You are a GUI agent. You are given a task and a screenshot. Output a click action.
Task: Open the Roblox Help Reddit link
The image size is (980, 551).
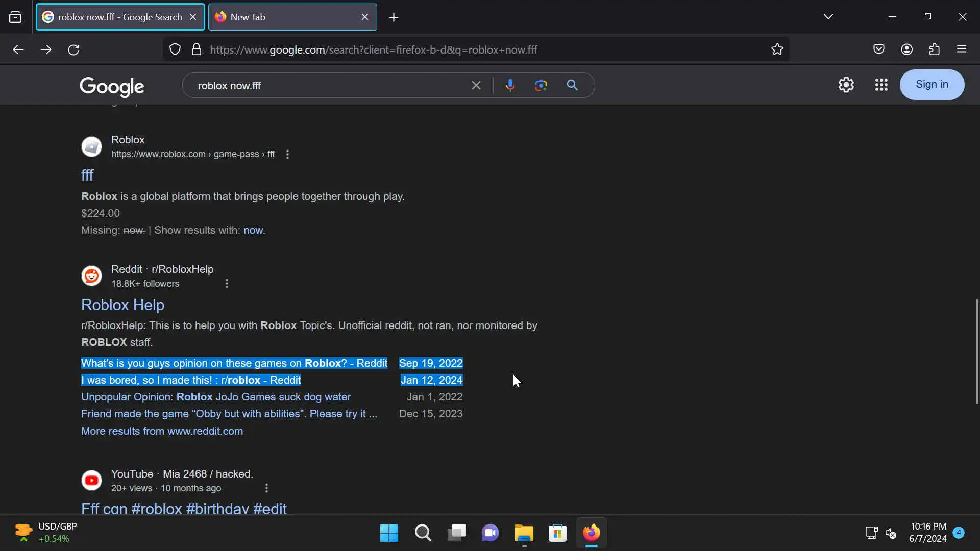click(122, 305)
